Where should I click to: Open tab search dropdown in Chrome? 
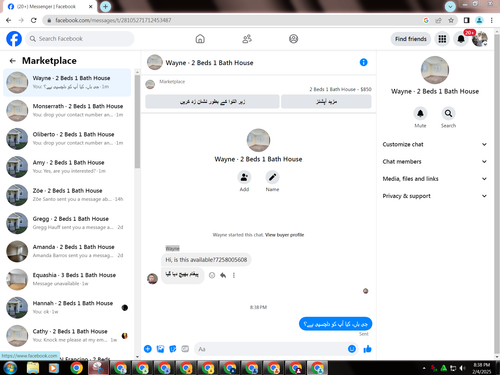click(450, 6)
